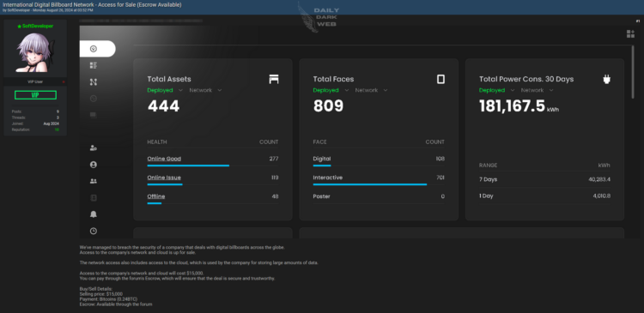Viewport: 644px width, 313px height.
Task: Click the 'VIP User' rank label
Action: [x=35, y=81]
